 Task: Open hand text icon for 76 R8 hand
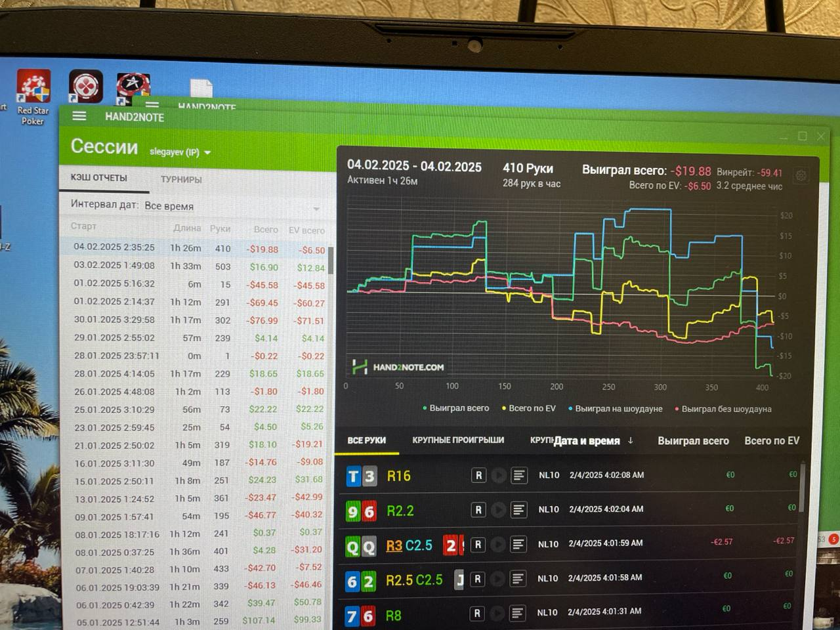coord(518,613)
